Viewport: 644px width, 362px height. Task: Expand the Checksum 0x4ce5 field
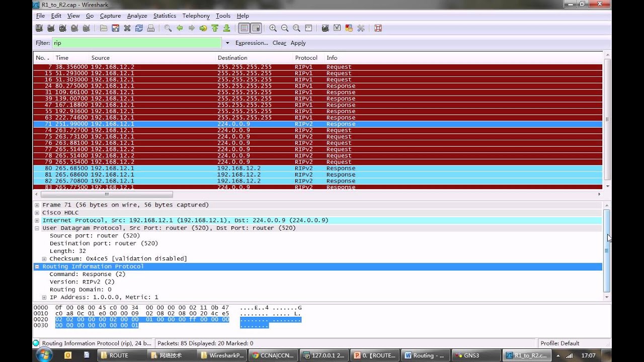(x=44, y=259)
